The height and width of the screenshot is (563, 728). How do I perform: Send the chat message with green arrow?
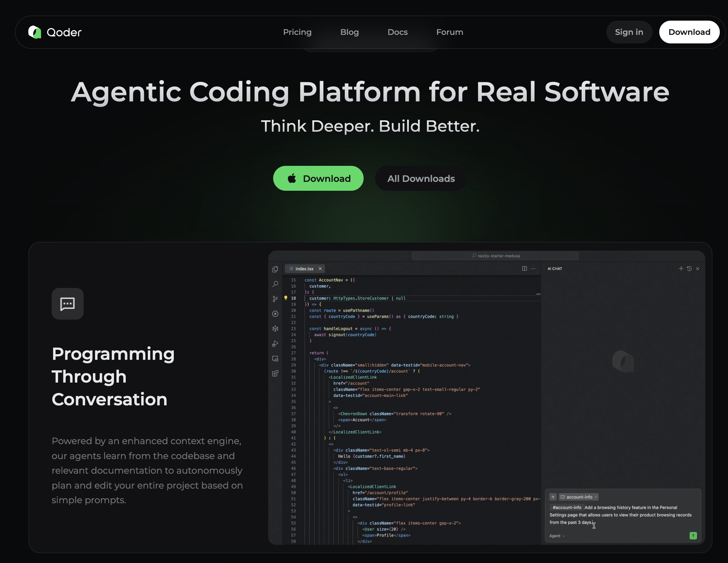pyautogui.click(x=693, y=536)
